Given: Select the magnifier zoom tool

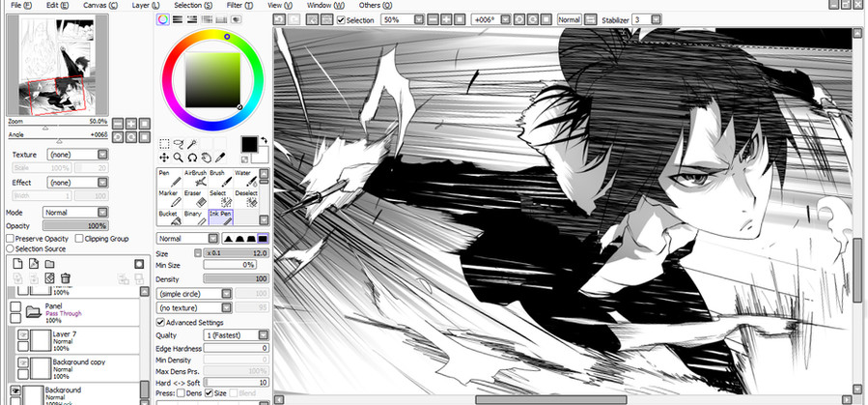Looking at the screenshot, I should click(x=179, y=158).
